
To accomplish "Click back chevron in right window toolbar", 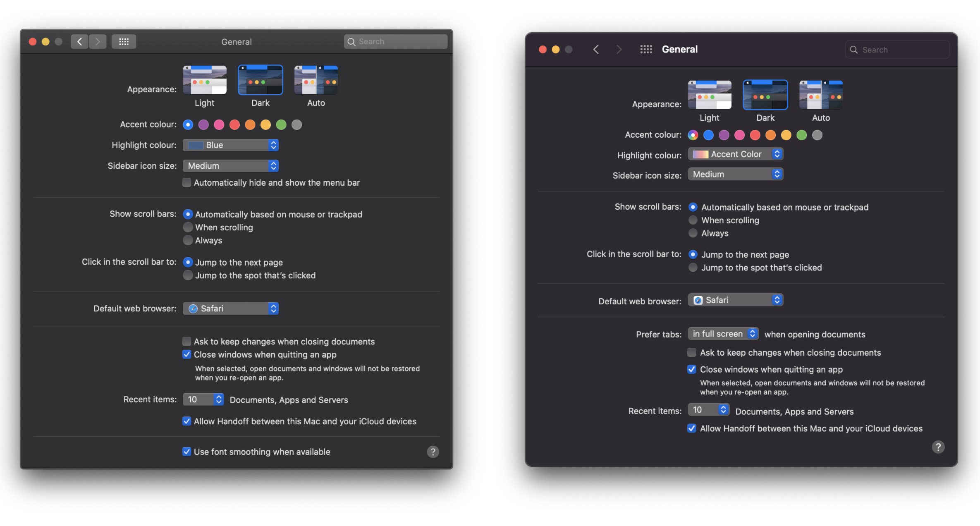I will [x=596, y=50].
